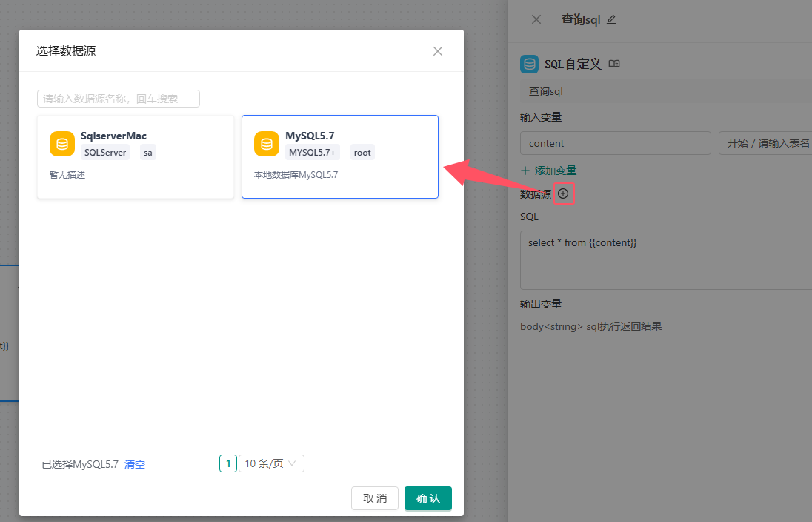This screenshot has height=522, width=812.
Task: Go to page 1 in pagination
Action: point(227,463)
